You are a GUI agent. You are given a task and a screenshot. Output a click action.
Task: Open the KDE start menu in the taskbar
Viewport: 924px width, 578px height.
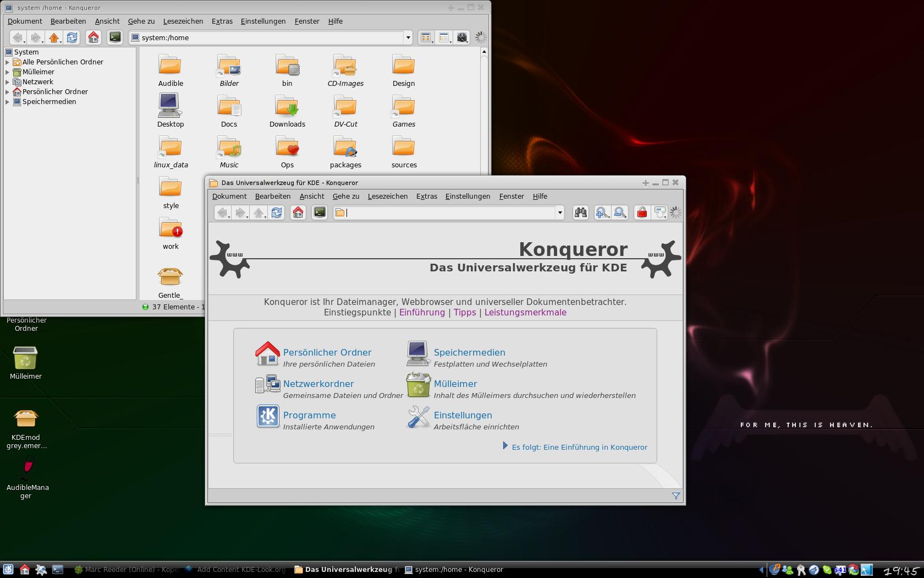coord(8,570)
